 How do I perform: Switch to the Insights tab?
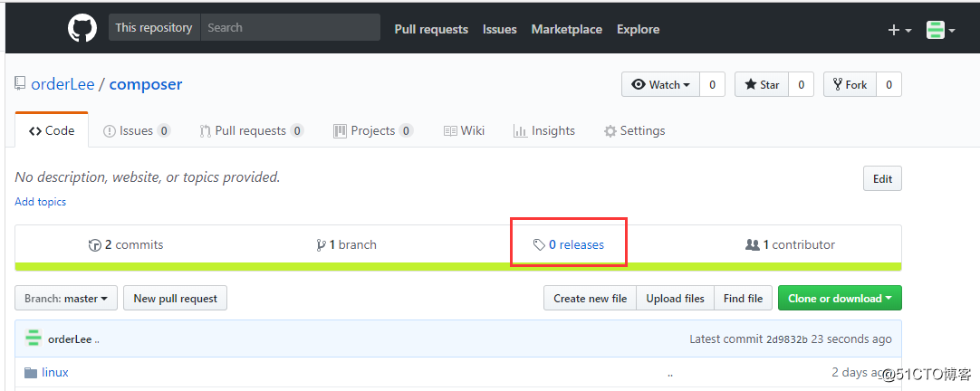[543, 130]
